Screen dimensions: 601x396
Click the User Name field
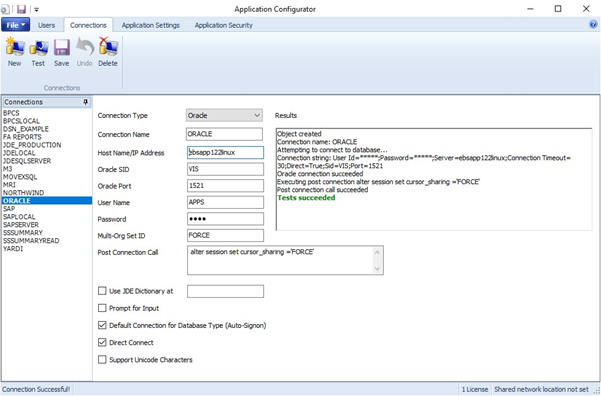pos(225,202)
